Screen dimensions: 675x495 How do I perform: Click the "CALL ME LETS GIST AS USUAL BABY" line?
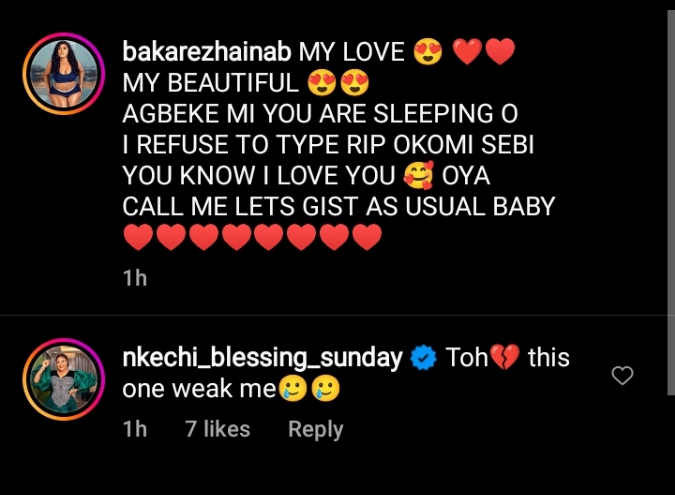coord(338,207)
